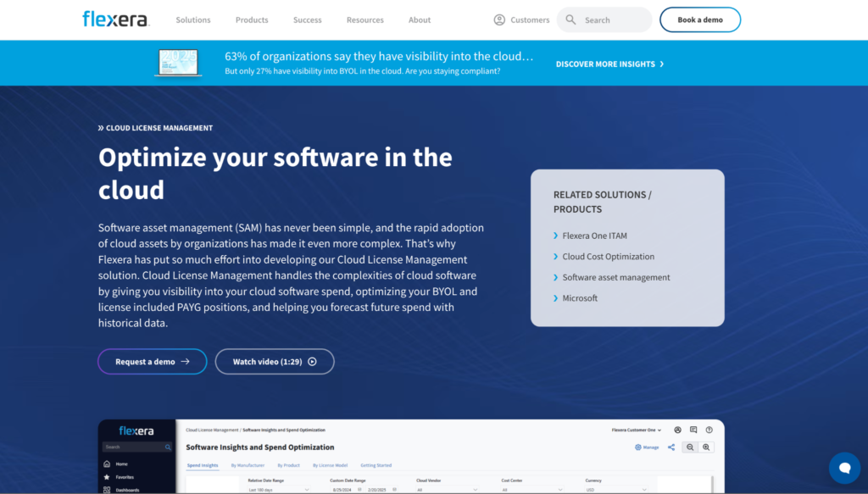Viewport: 868px width, 494px height.
Task: Open the Solutions menu
Action: pos(193,19)
